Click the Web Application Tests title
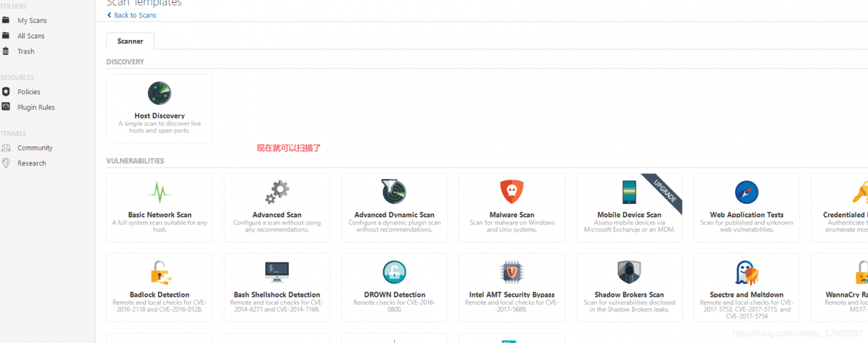 (x=747, y=215)
